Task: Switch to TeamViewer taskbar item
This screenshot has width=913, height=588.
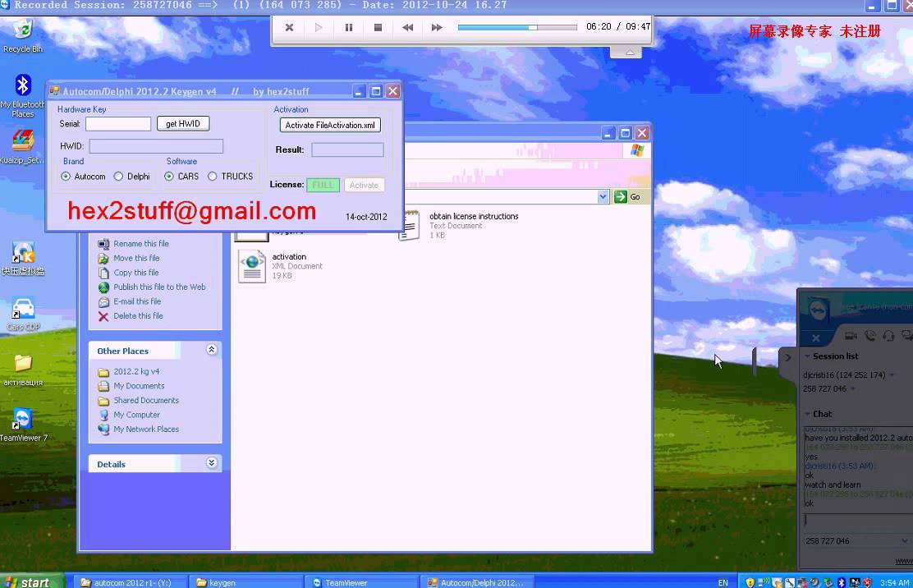Action: coord(362,582)
